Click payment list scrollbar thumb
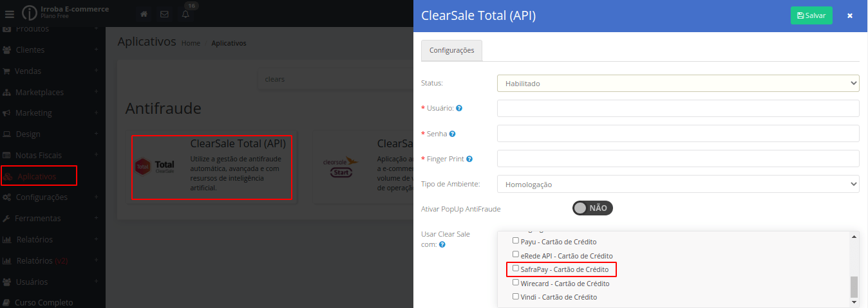The width and height of the screenshot is (868, 308). (854, 287)
